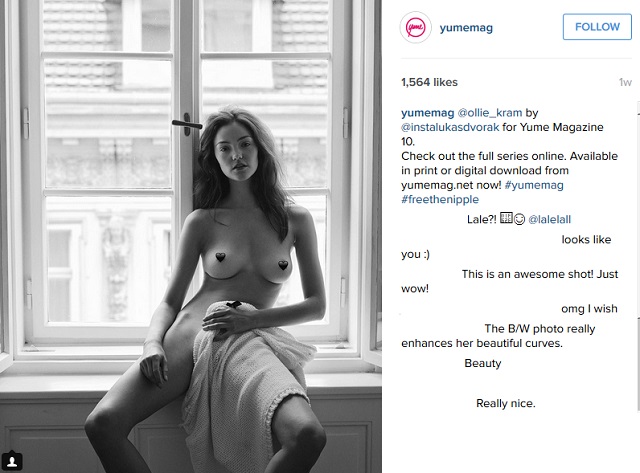Click yumemag username in caption
Screen dimensions: 640x473
(x=427, y=113)
